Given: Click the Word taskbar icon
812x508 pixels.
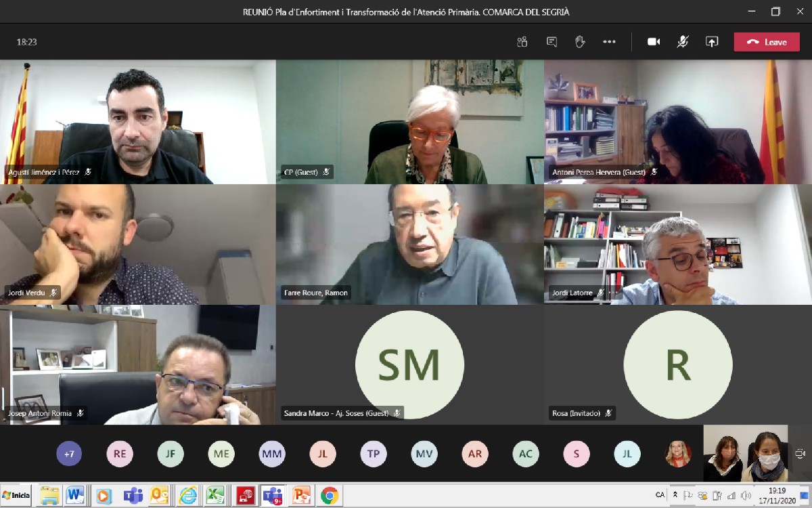Looking at the screenshot, I should [x=74, y=496].
